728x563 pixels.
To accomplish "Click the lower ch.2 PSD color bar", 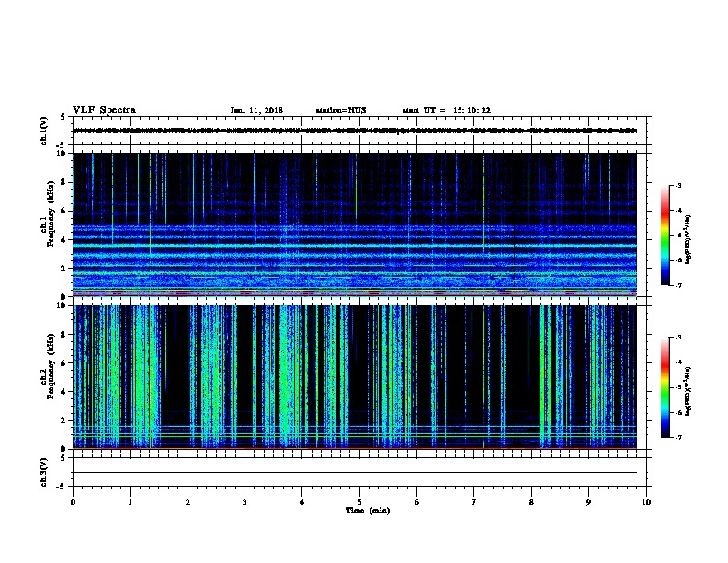I will point(665,387).
